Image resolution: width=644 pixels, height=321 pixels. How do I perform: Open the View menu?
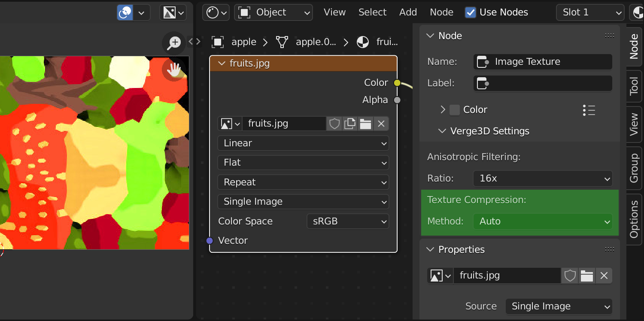(x=334, y=12)
